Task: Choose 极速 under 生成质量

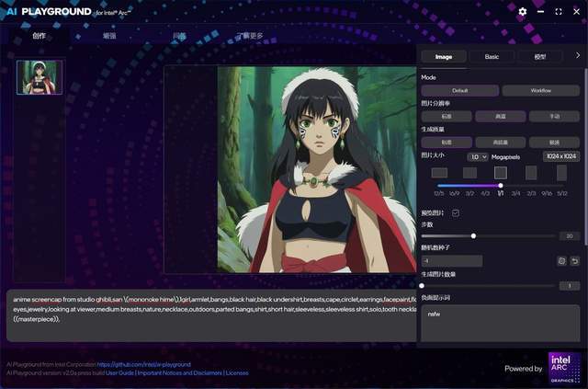Action: [x=554, y=143]
